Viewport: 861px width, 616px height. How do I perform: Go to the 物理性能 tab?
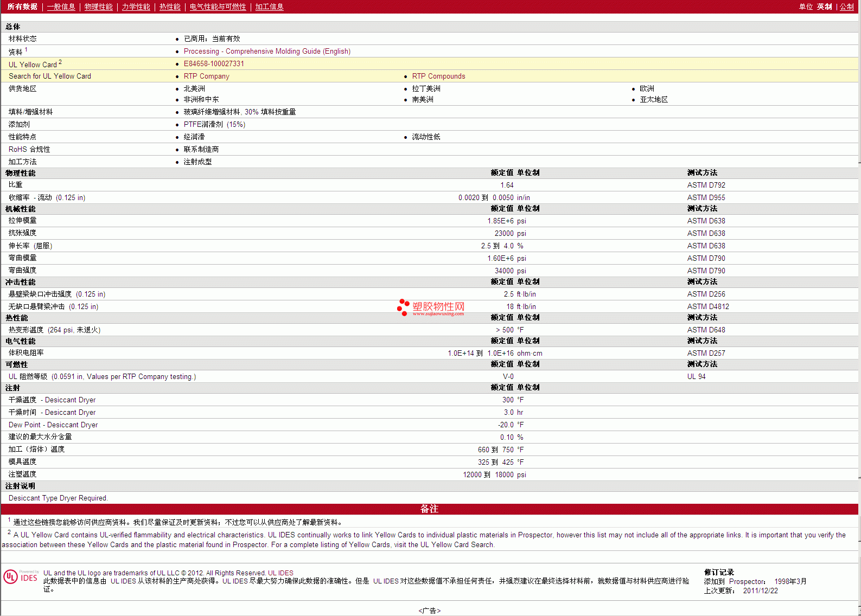tap(98, 7)
